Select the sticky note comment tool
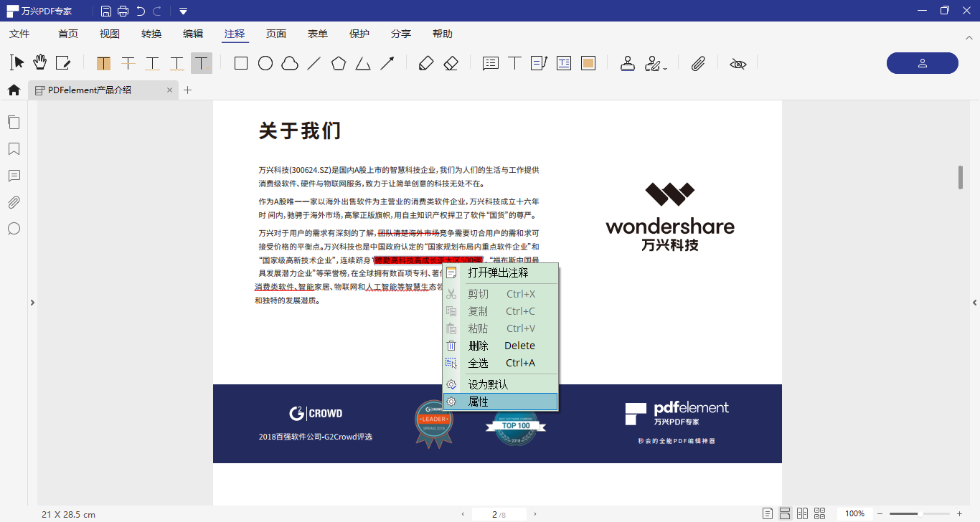Image resolution: width=980 pixels, height=522 pixels. (490, 63)
